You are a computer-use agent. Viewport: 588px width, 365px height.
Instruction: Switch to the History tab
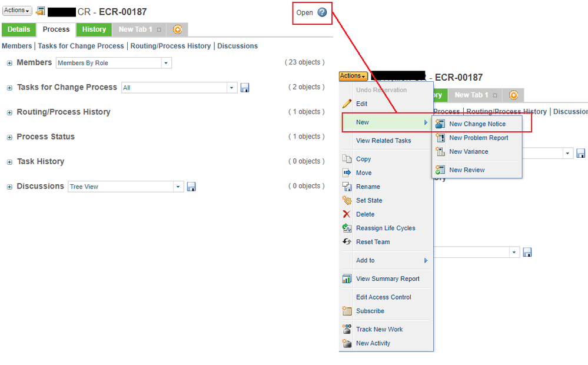click(x=94, y=29)
